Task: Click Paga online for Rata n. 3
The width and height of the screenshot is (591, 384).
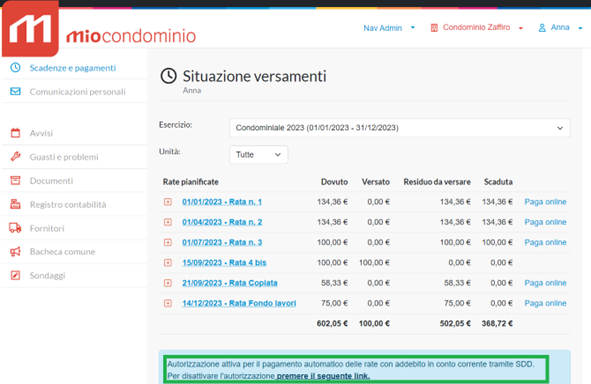Action: point(545,242)
